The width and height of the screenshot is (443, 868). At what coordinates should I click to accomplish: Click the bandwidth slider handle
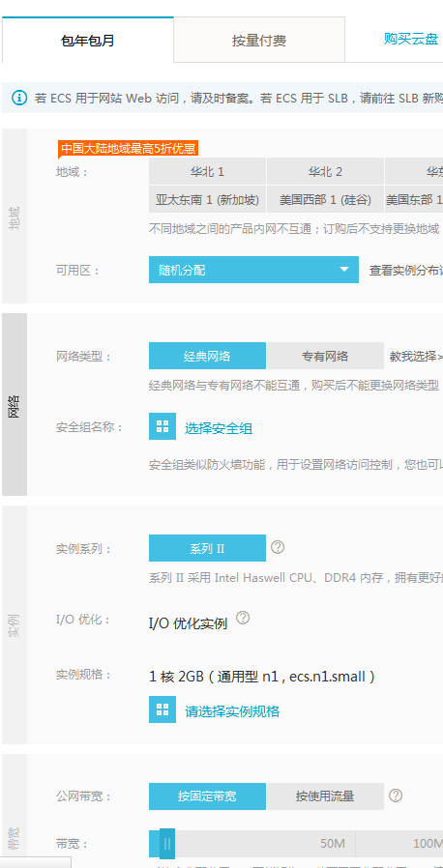(167, 843)
